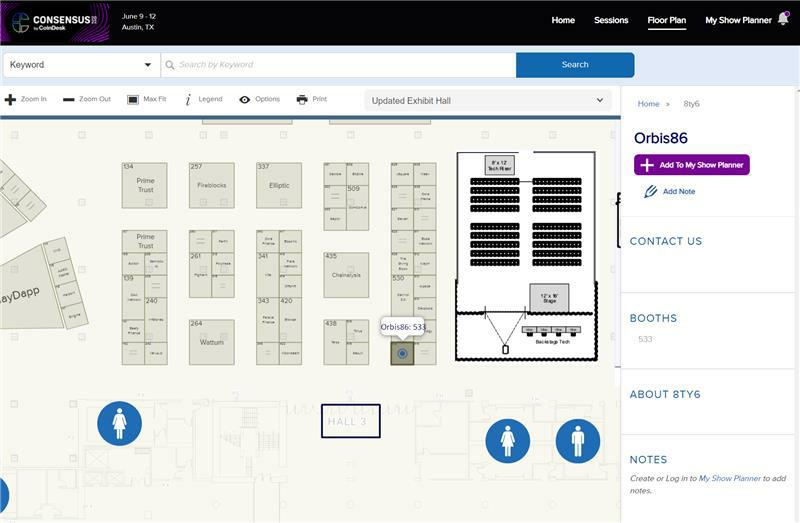Select the Elliptic booth 337
The width and height of the screenshot is (800, 523).
coord(279,185)
